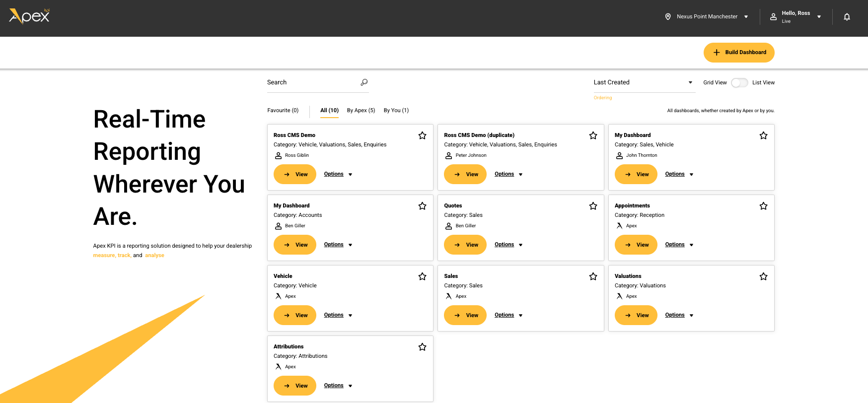The height and width of the screenshot is (403, 868).
Task: View the Valuations dashboard
Action: [636, 315]
